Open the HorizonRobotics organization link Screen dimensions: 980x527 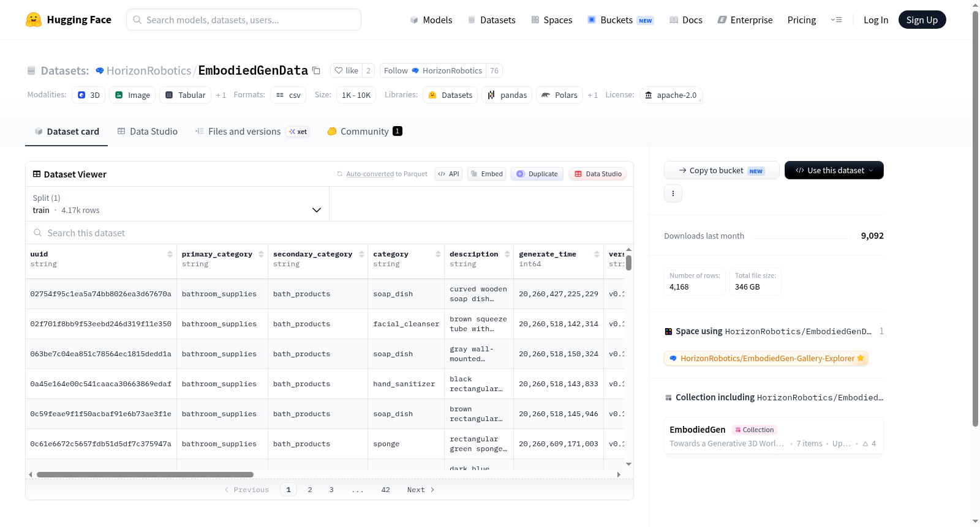click(x=149, y=70)
